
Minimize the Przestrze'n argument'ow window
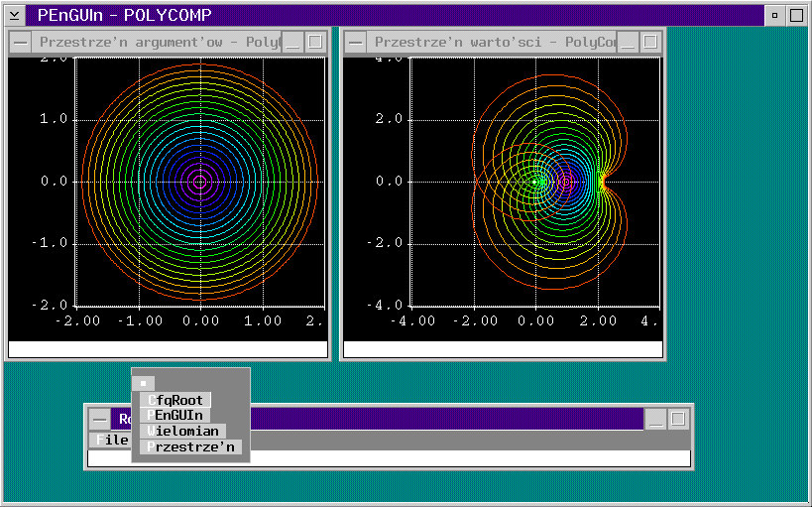point(293,42)
